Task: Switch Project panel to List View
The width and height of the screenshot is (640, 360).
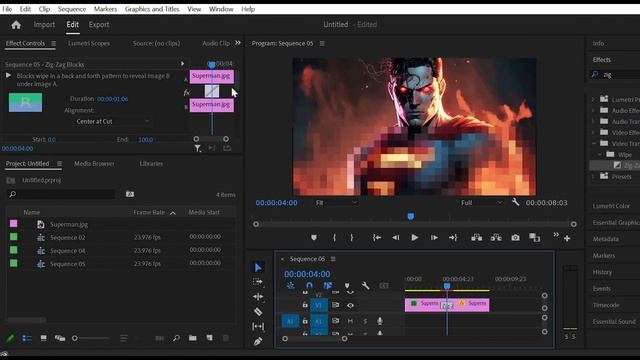Action: click(x=27, y=338)
